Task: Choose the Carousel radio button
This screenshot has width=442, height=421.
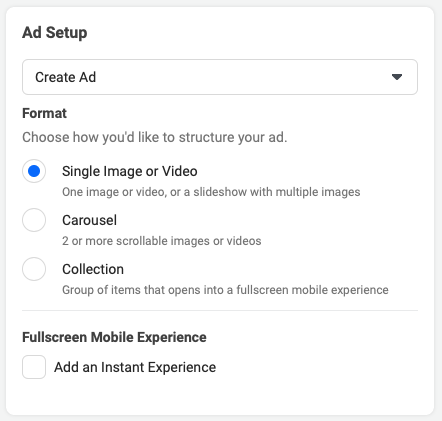Action: (x=34, y=220)
